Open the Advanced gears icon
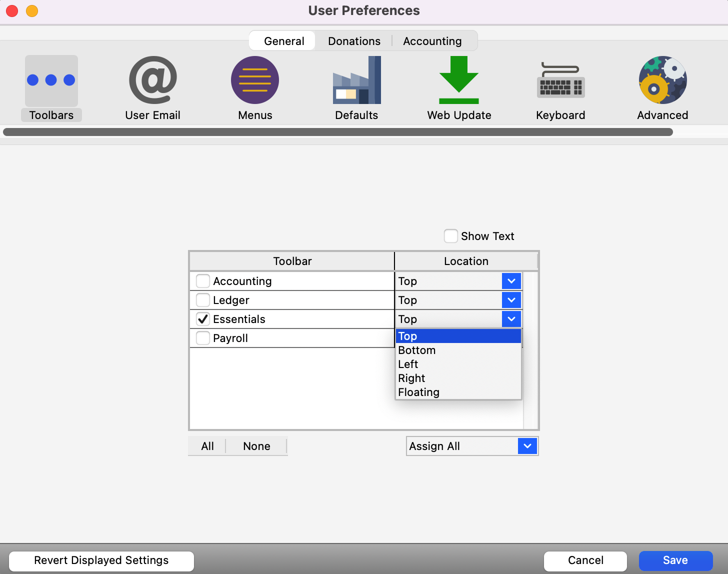The width and height of the screenshot is (728, 574). (x=662, y=80)
